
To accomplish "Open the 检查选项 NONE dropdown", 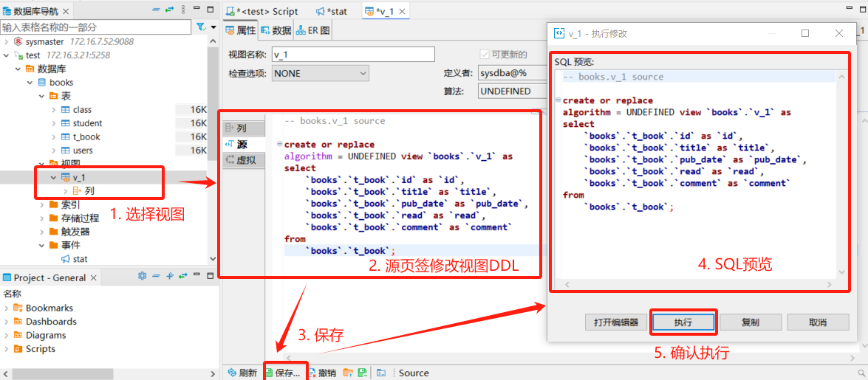I will click(x=320, y=73).
